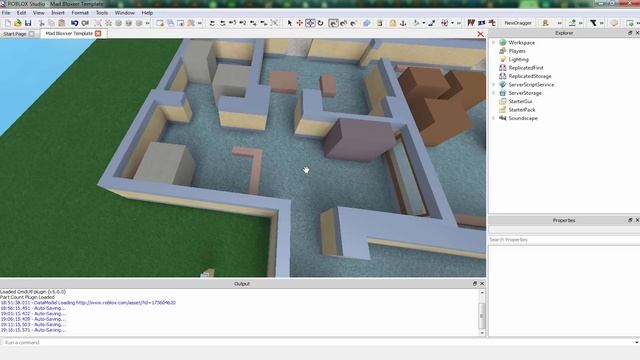The image size is (640, 360).
Task: Click the Save floppy disk icon
Action: click(x=28, y=23)
